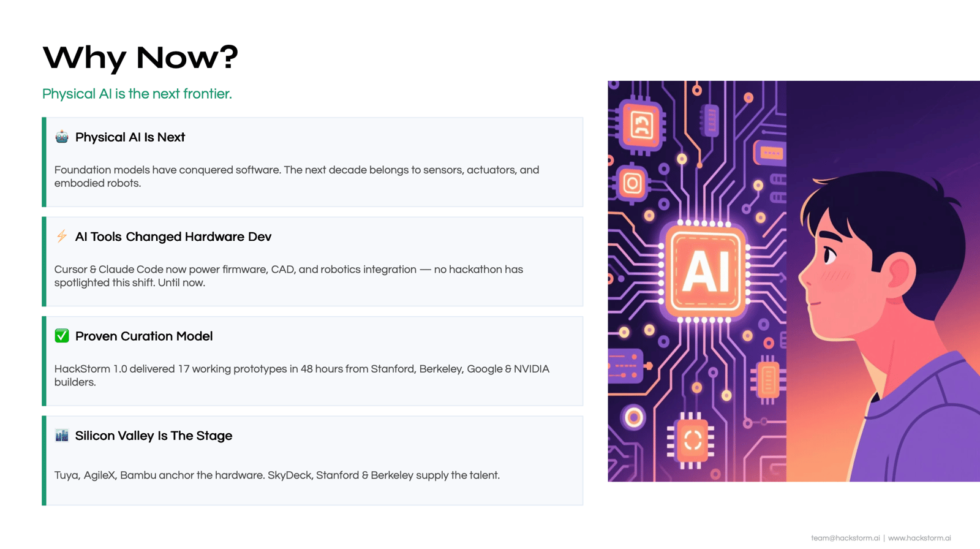Click the bottom chip with the scan-frame symbol
Screen dimensions: 980x549
(693, 440)
